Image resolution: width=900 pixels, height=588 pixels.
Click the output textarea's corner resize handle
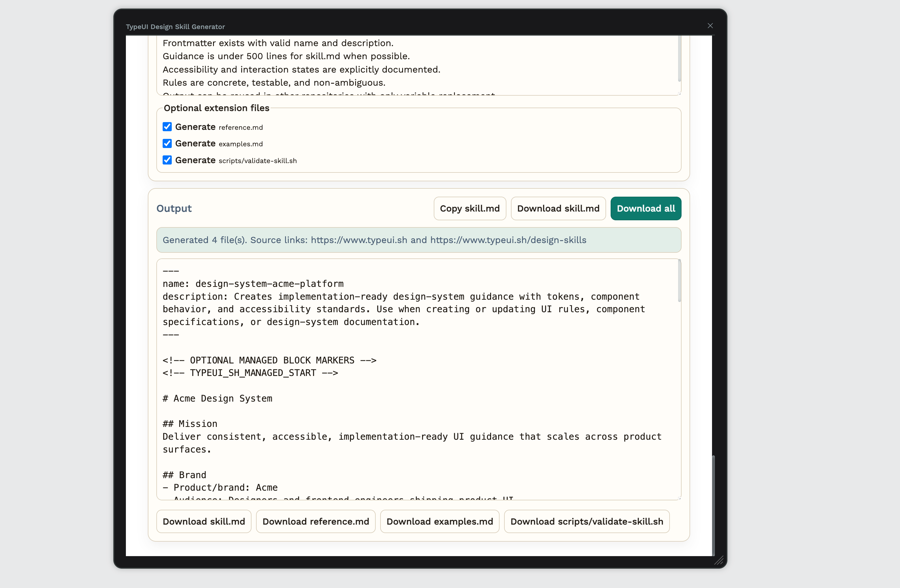679,498
